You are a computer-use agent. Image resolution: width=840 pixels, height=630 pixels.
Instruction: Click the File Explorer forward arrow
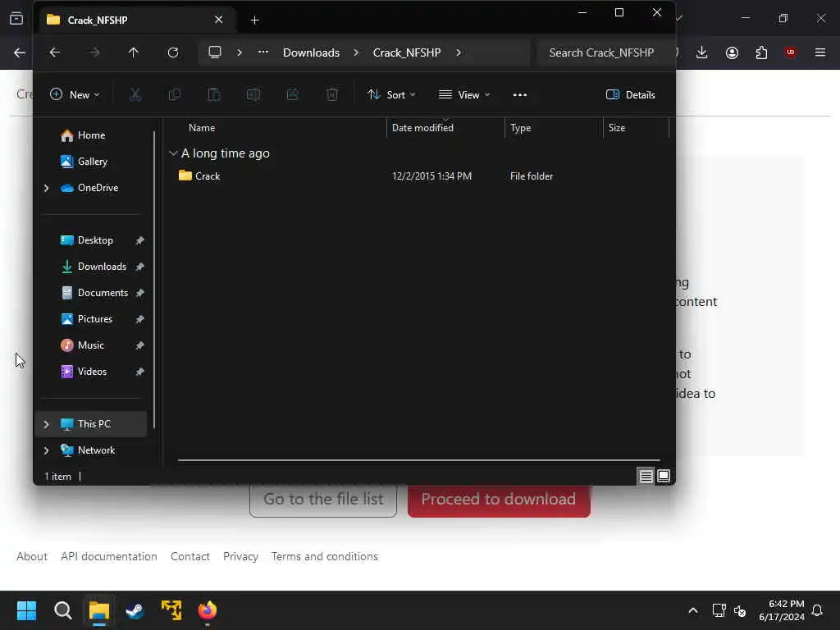(94, 52)
